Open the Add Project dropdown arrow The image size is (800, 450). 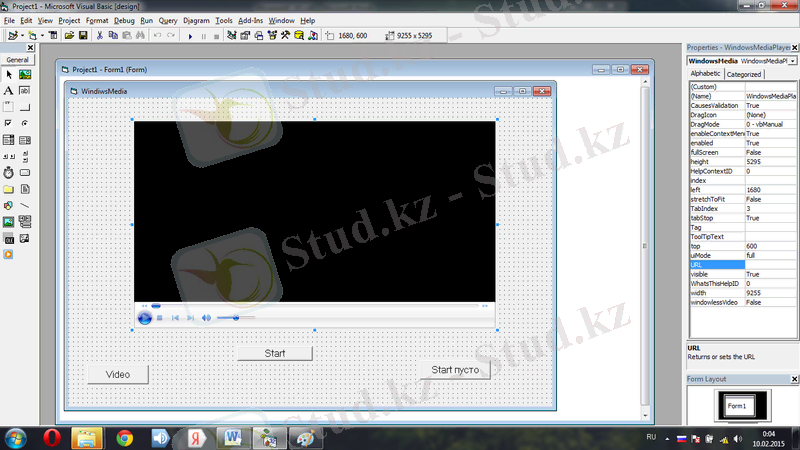[x=23, y=35]
